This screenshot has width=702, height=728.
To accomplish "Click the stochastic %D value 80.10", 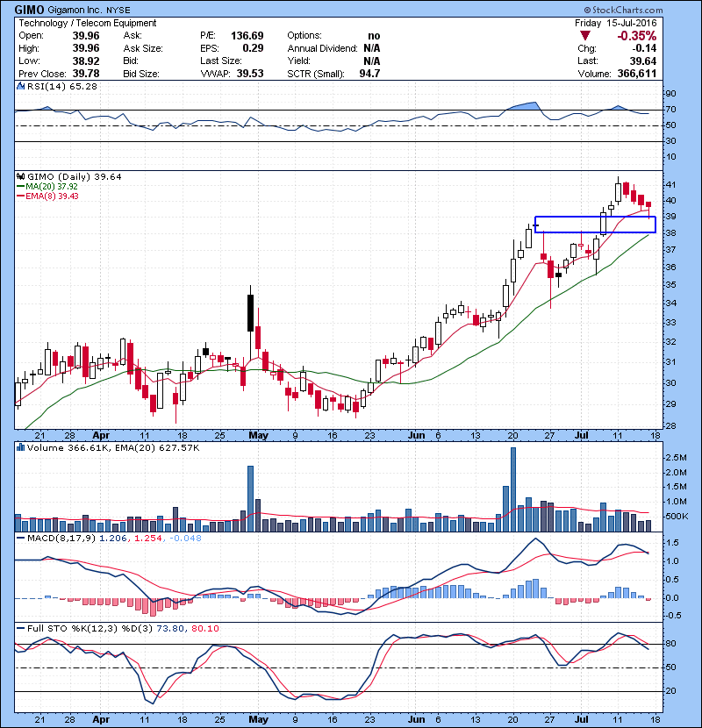I will tap(204, 629).
